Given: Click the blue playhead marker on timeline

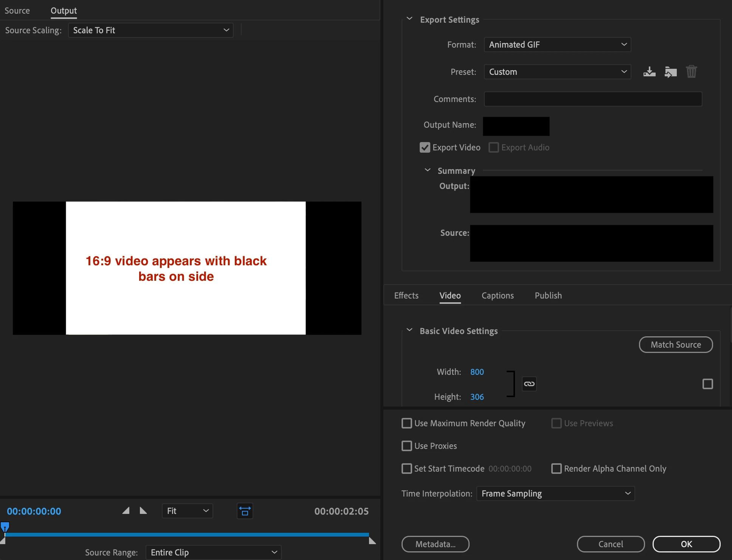Looking at the screenshot, I should coord(5,527).
